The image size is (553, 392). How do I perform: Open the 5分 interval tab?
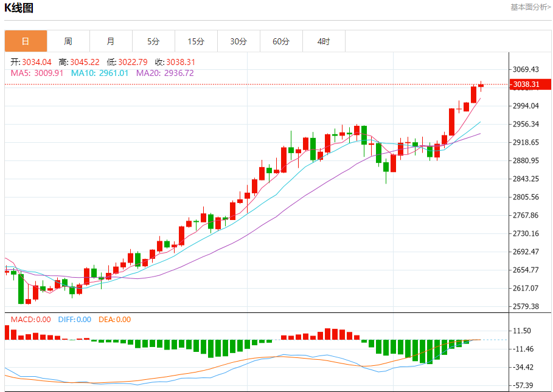pyautogui.click(x=153, y=41)
